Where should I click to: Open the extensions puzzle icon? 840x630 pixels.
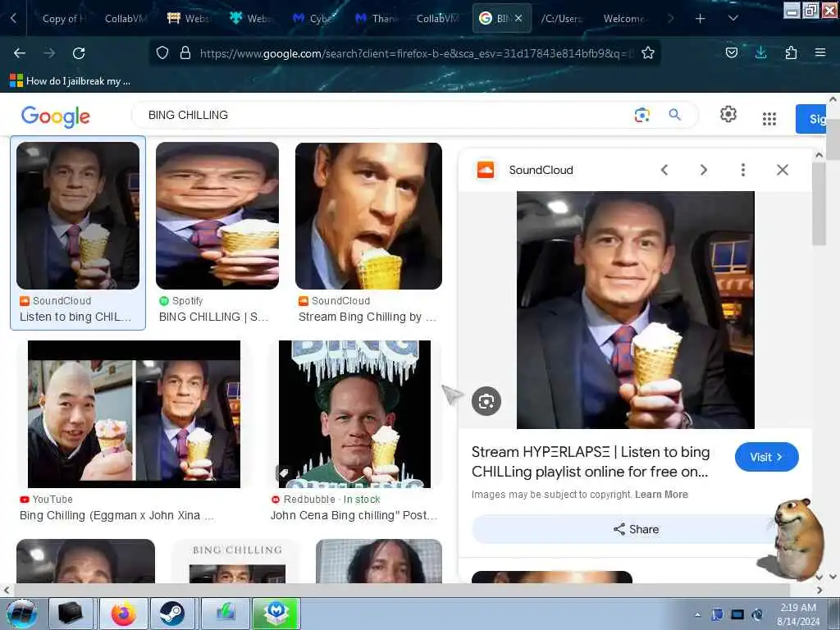[x=791, y=52]
